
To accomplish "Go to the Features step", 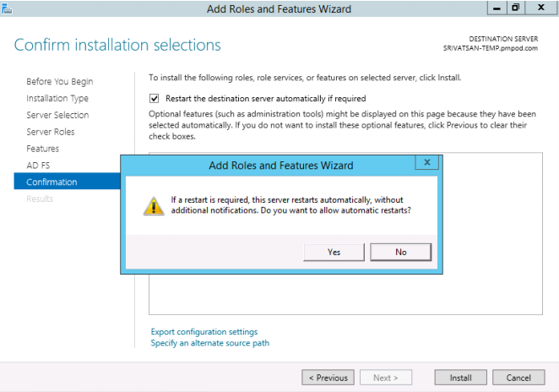I will click(x=43, y=149).
